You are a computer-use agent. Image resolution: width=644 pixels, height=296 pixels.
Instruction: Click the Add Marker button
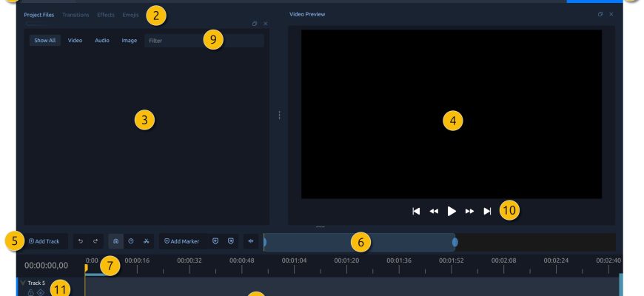[182, 241]
